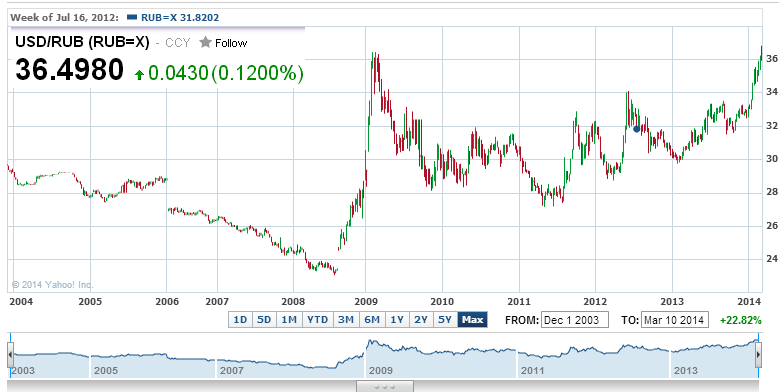
Task: Click the Follow star icon
Action: click(205, 42)
